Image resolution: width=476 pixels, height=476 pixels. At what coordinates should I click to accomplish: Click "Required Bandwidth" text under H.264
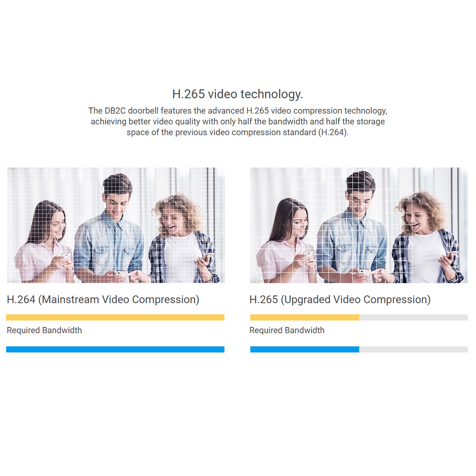point(44,330)
